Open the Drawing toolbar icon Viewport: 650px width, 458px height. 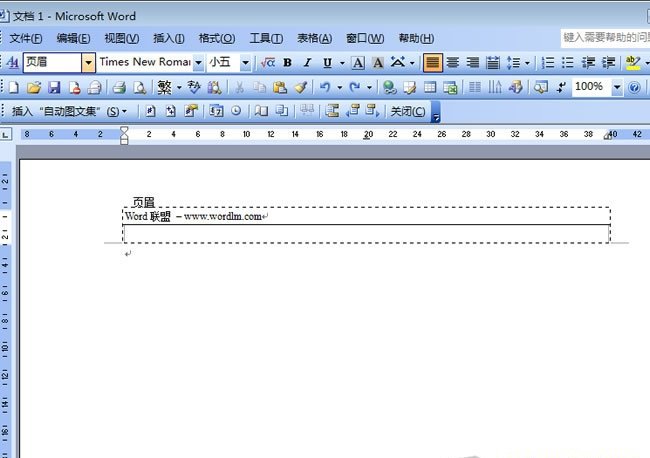[x=516, y=87]
